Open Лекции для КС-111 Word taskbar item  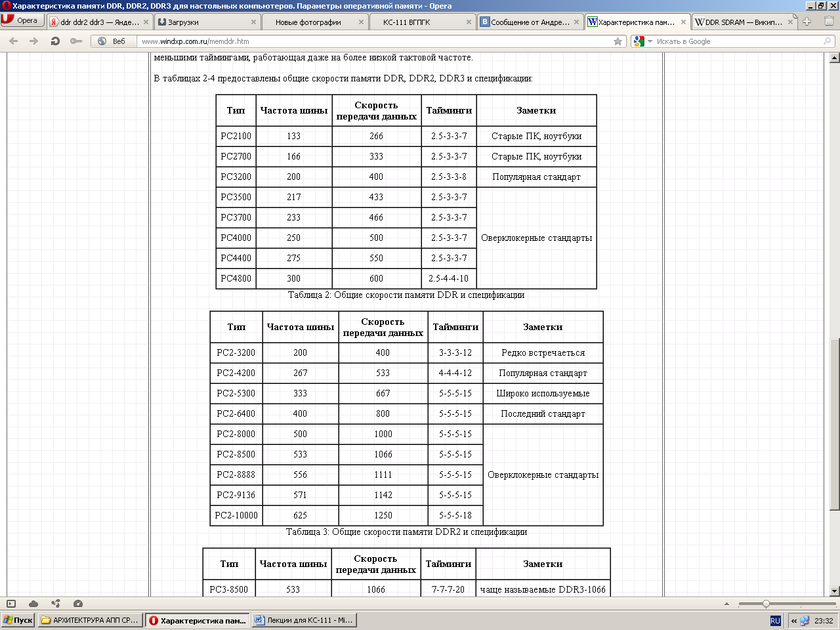click(304, 620)
